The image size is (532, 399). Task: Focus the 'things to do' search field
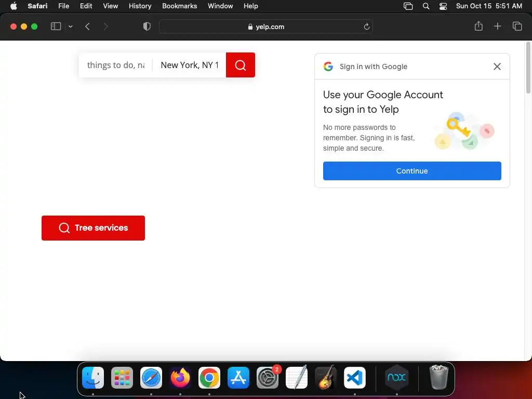point(116,65)
